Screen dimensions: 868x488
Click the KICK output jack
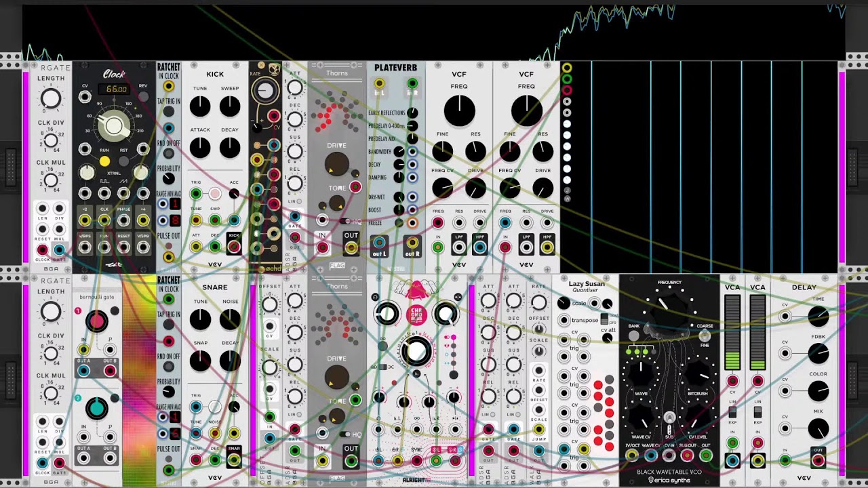(234, 247)
